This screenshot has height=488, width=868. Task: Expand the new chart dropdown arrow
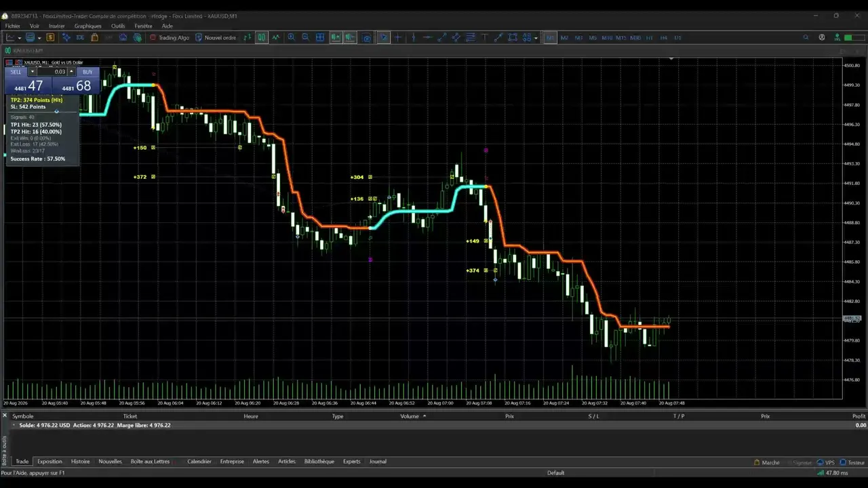pos(20,37)
